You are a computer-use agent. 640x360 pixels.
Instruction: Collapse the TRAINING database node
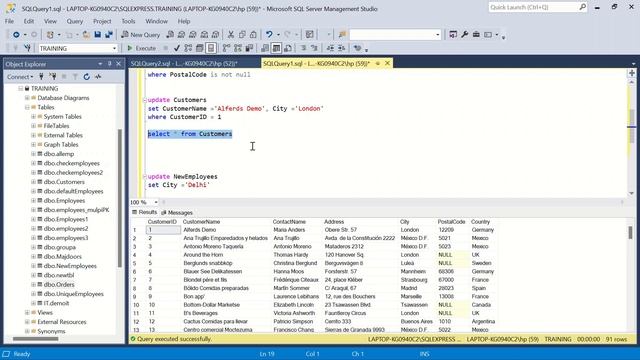(21, 89)
